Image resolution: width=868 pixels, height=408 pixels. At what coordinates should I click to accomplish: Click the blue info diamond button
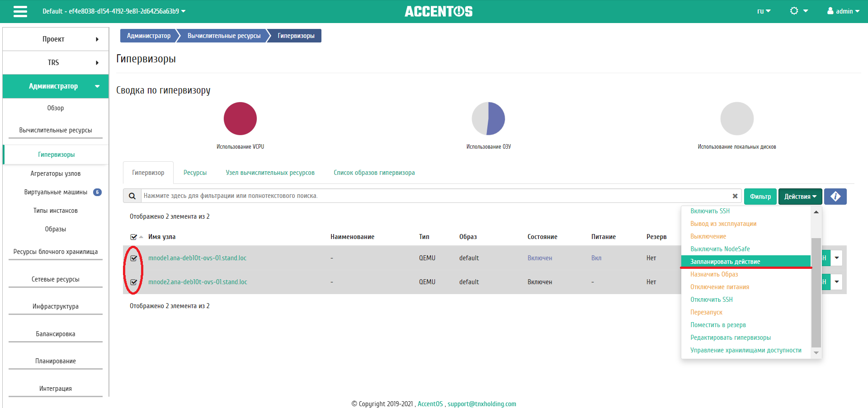pyautogui.click(x=835, y=197)
